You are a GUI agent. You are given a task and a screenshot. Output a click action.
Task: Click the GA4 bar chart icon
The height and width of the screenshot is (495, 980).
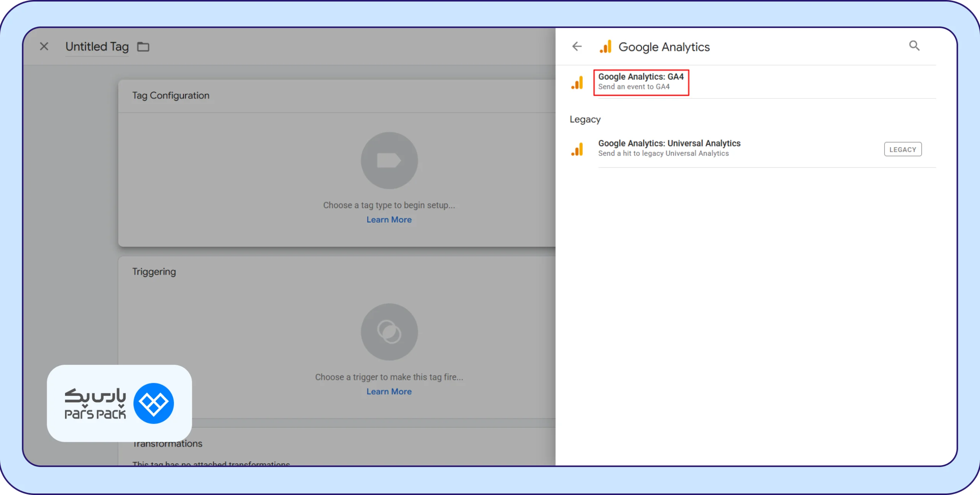click(x=577, y=82)
